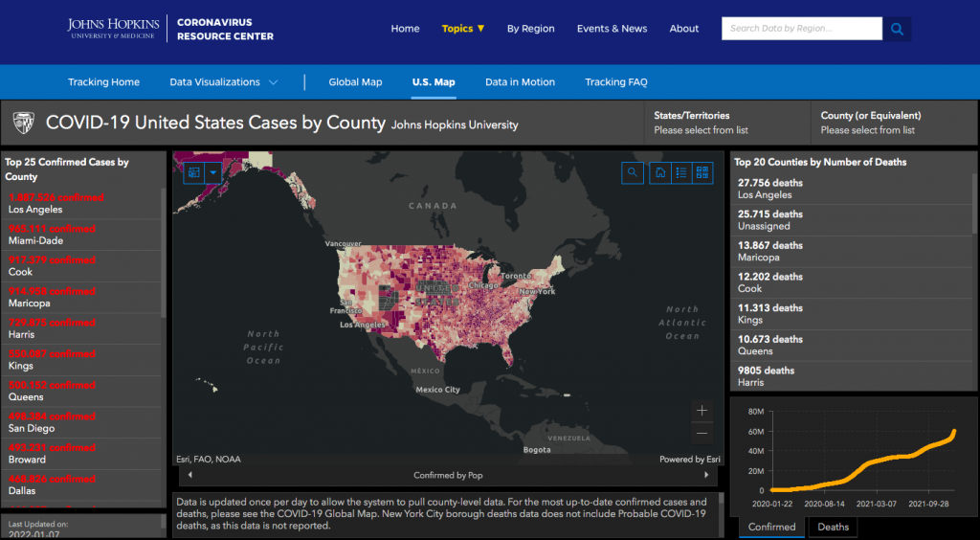Expand Data Visualizations submenu
The image size is (980, 540).
click(224, 82)
